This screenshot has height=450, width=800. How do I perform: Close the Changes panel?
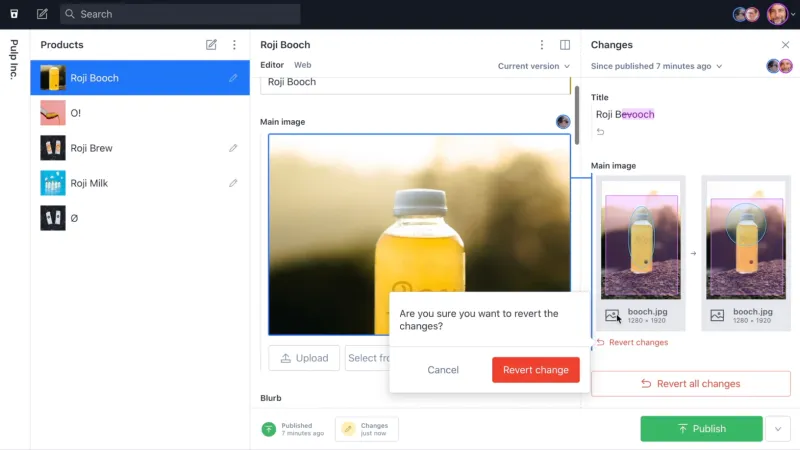785,45
